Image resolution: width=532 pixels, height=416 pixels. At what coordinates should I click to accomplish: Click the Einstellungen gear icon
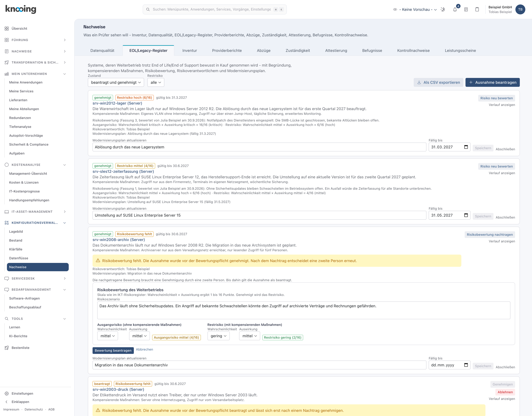[x=7, y=394]
